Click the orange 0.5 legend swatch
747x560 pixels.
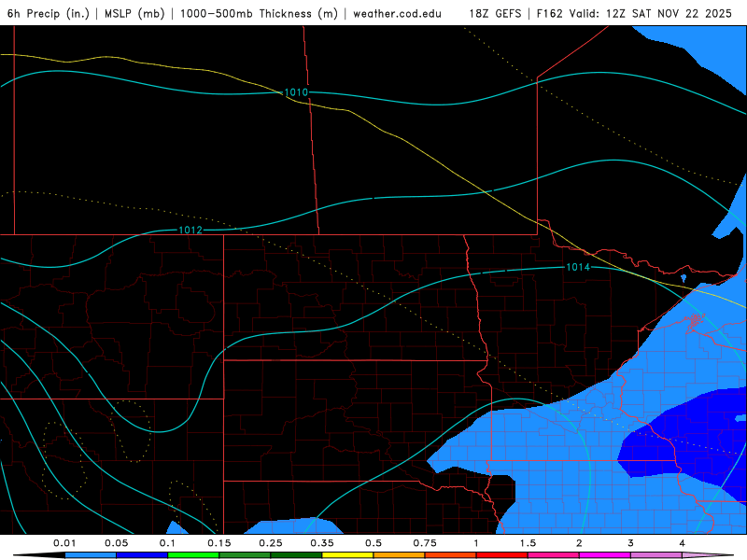pyautogui.click(x=400, y=555)
